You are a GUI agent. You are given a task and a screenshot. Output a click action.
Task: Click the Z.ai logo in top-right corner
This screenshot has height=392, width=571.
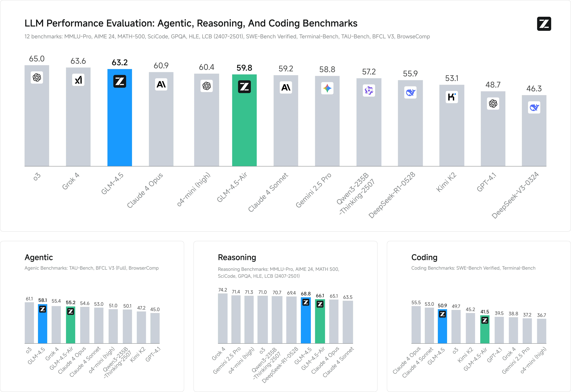pos(544,24)
